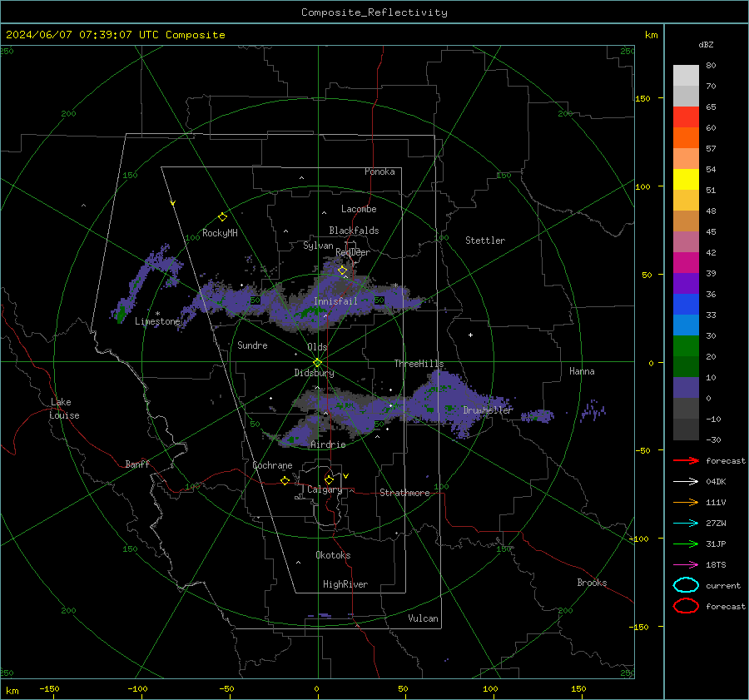The width and height of the screenshot is (749, 700).
Task: Pick the red 65-60 dBZ swatch
Action: pos(686,117)
